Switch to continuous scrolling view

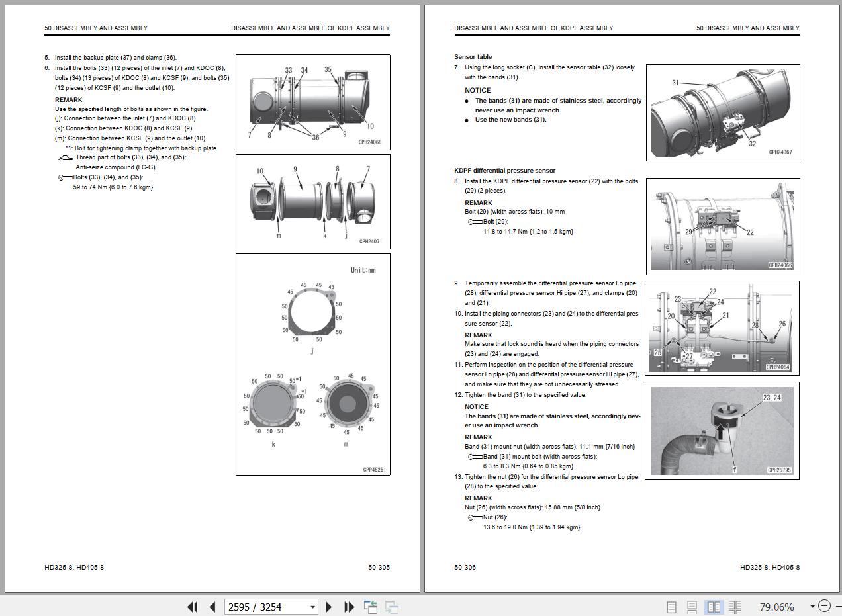coord(692,607)
